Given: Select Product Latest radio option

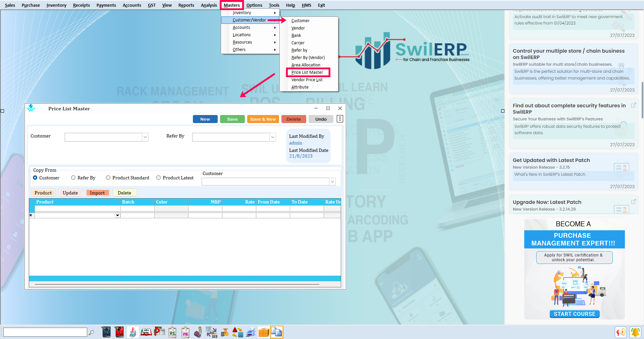Looking at the screenshot, I should pyautogui.click(x=158, y=178).
